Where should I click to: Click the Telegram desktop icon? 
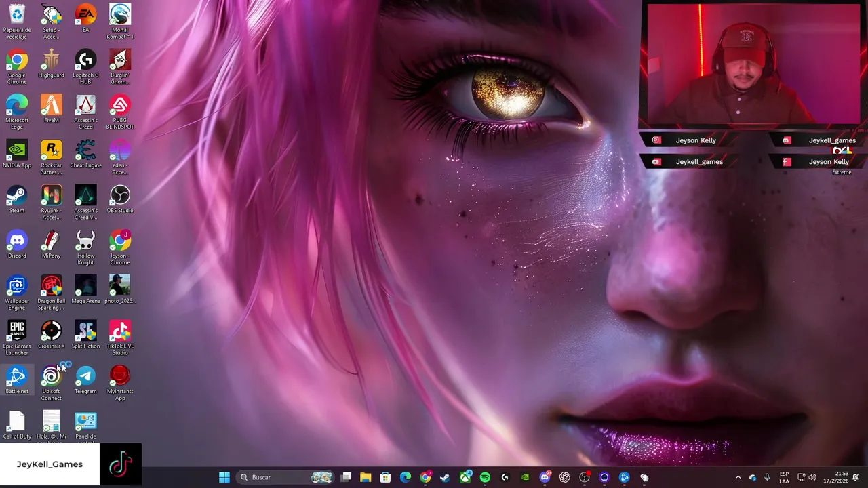85,380
